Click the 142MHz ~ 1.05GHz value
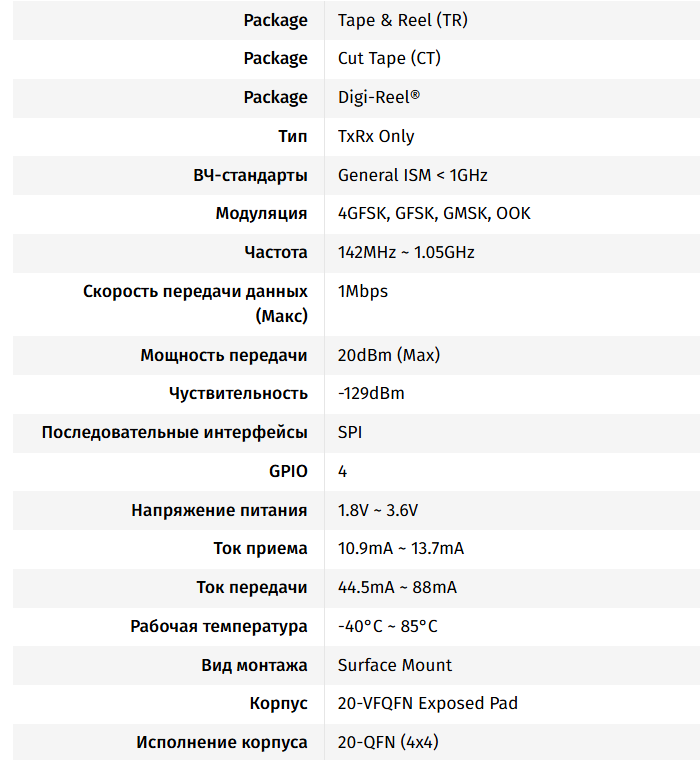The height and width of the screenshot is (760, 700). (406, 252)
